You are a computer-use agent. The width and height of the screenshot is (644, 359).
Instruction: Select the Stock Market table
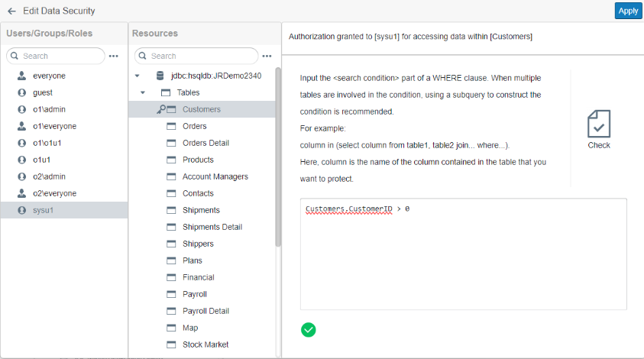[x=205, y=344]
